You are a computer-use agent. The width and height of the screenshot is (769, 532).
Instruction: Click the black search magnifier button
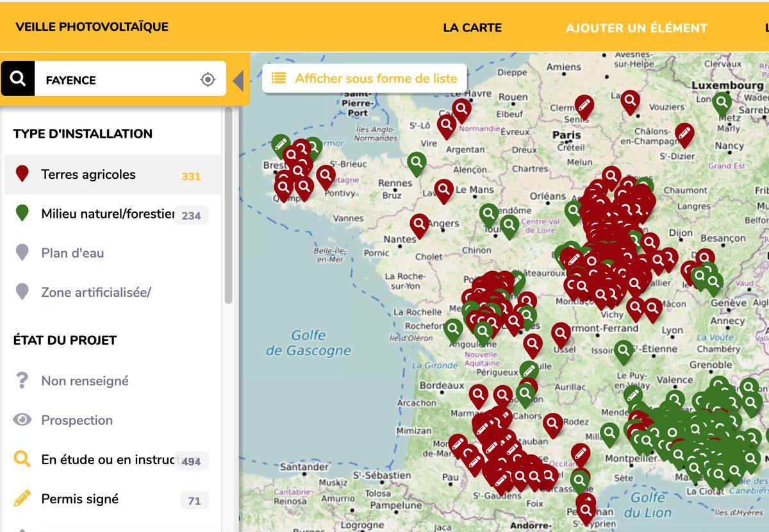click(x=18, y=79)
